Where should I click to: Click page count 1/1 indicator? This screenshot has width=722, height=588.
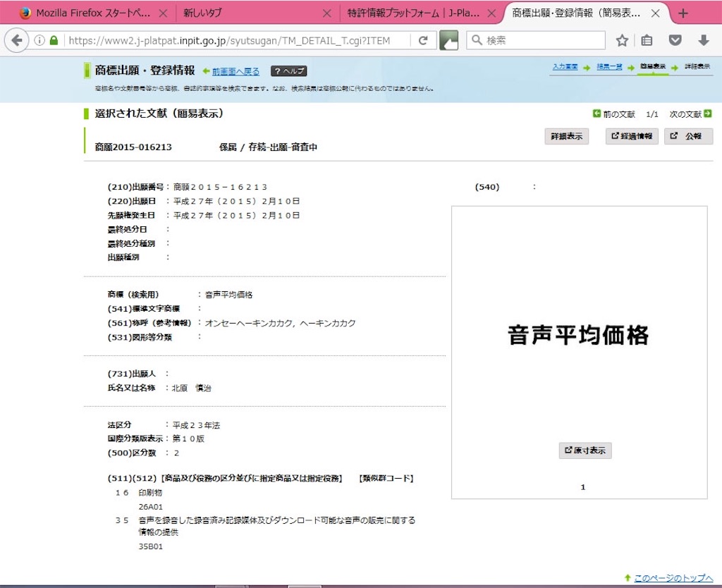[x=652, y=114]
